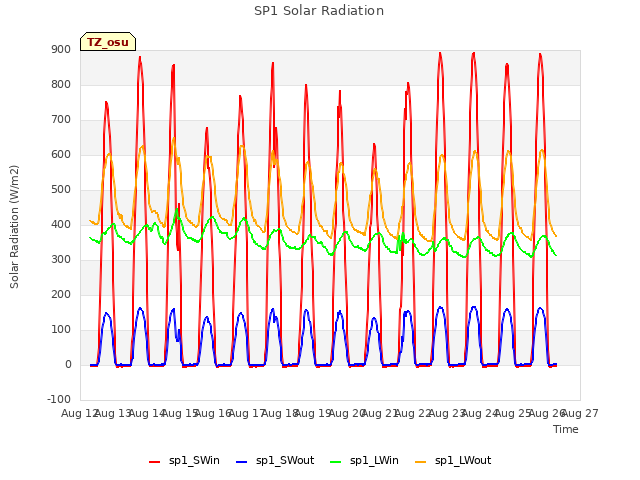Click the TZ_osu annotation label

pos(108,42)
